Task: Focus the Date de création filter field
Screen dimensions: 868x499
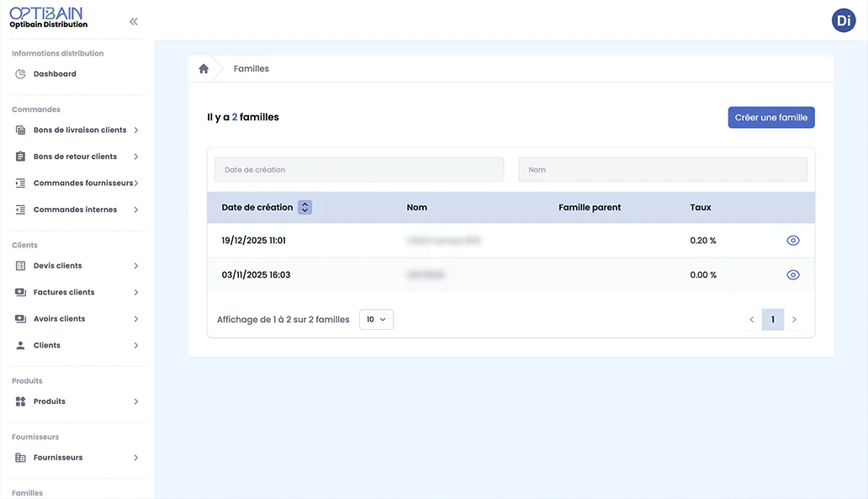Action: [x=359, y=169]
